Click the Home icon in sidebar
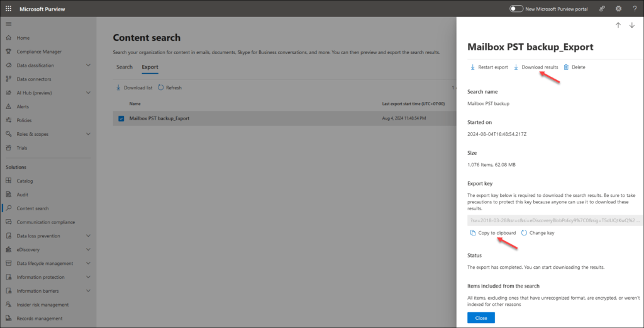This screenshot has width=644, height=328. click(x=9, y=38)
